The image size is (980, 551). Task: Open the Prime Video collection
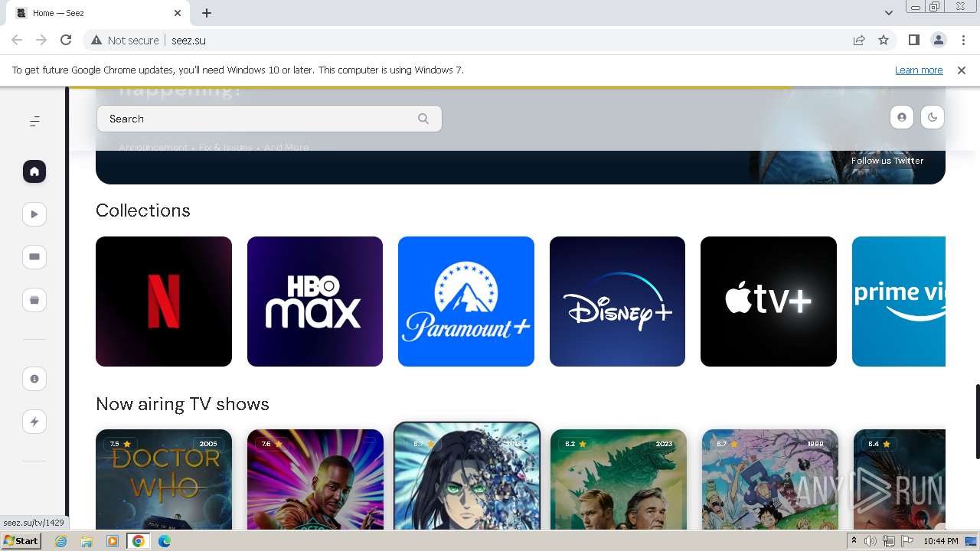[899, 302]
